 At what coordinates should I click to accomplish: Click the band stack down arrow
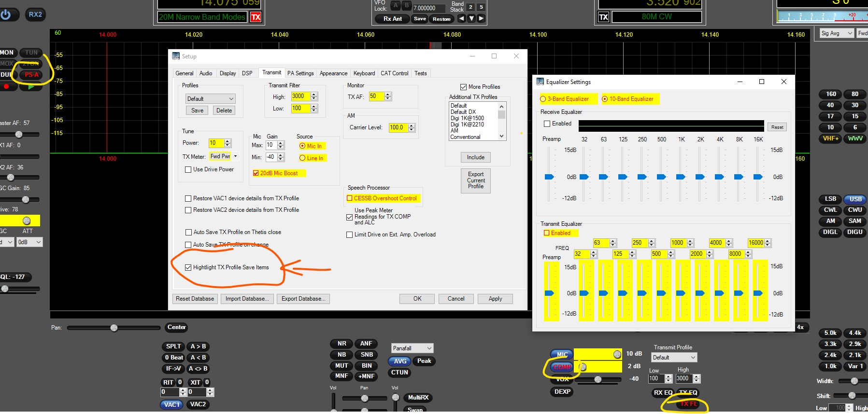pos(471,19)
